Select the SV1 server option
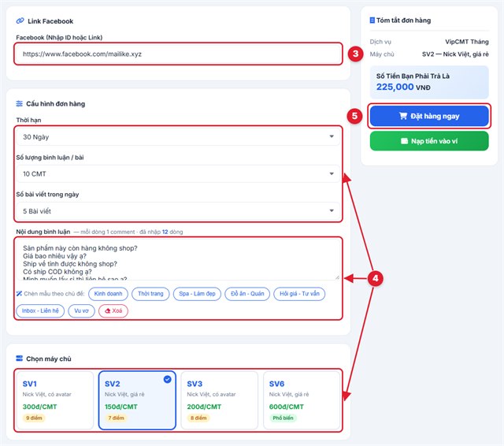Image resolution: width=504 pixels, height=446 pixels. pyautogui.click(x=54, y=400)
